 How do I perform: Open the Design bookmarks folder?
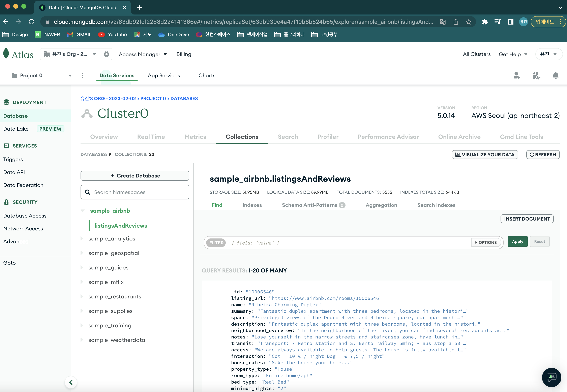pos(15,34)
